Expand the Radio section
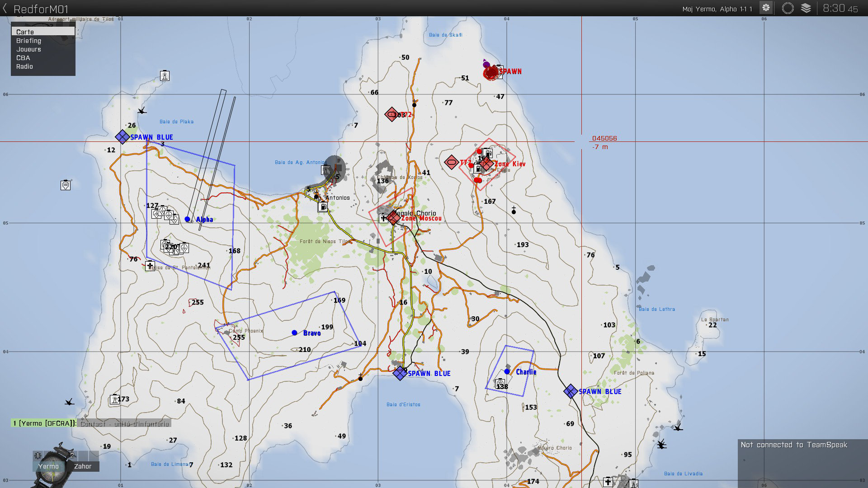Screen dimensions: 868x488 (x=24, y=66)
